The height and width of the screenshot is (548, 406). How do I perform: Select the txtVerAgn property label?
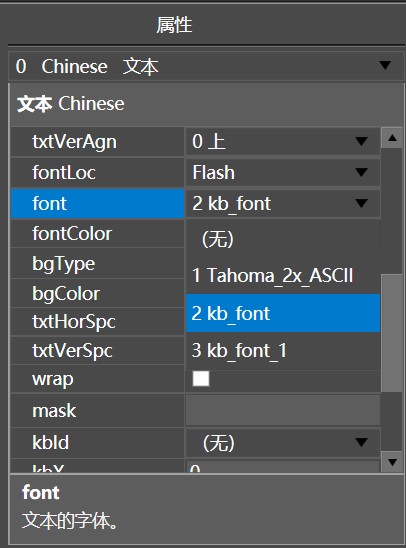(x=74, y=142)
